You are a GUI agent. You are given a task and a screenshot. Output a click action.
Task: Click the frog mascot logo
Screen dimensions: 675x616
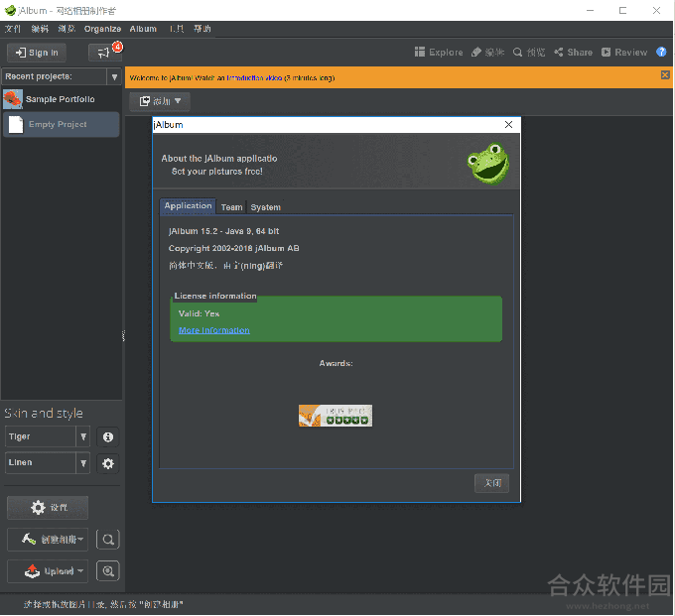[x=488, y=163]
